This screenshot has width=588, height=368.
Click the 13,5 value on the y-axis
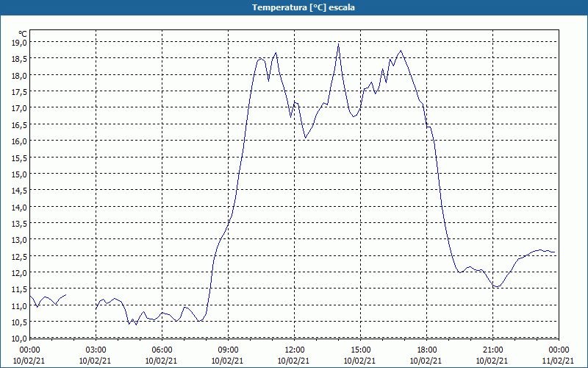19,224
